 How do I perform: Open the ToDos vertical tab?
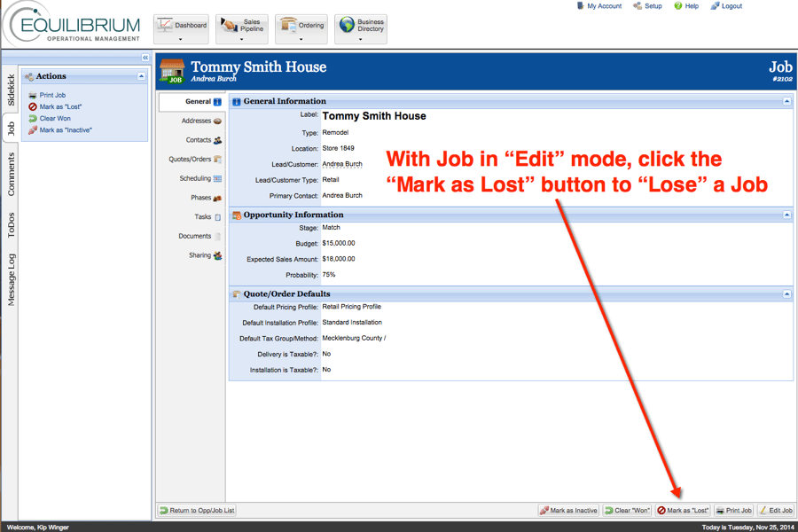coord(11,225)
